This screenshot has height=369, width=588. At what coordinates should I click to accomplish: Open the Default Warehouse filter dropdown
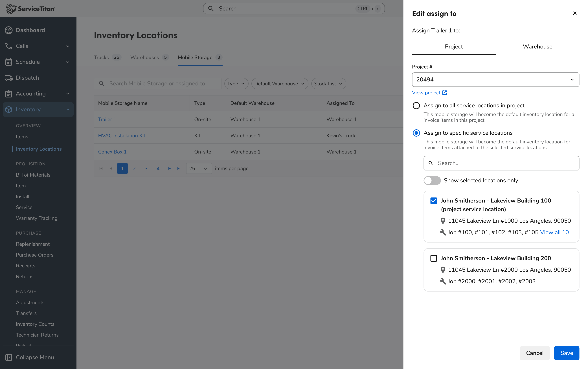(x=279, y=84)
